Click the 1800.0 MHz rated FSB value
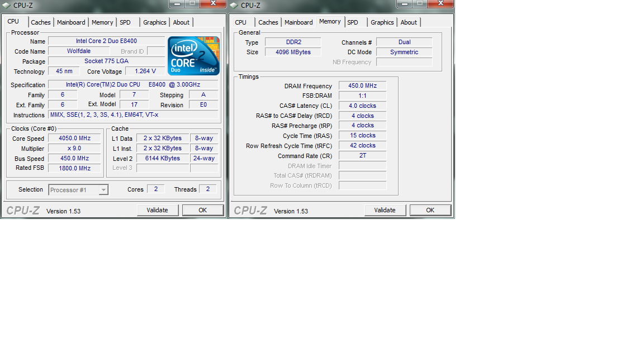 coord(74,168)
